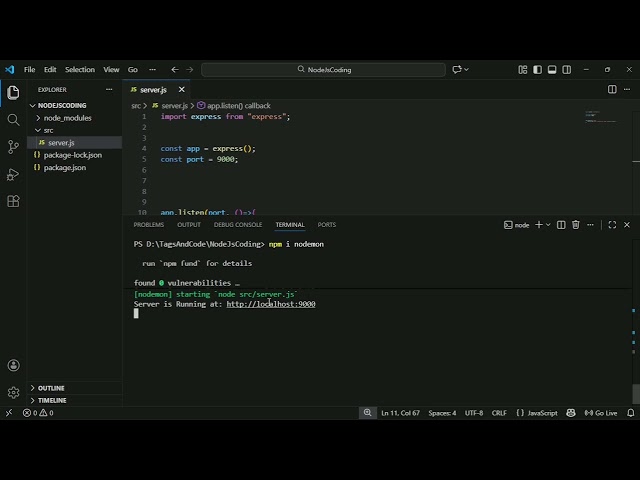
Task: Open the Explorer view in activity bar
Action: 13,93
